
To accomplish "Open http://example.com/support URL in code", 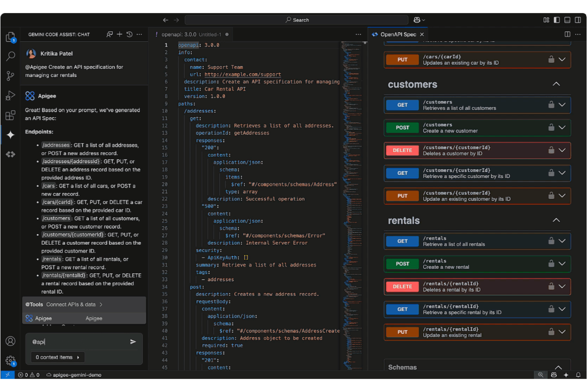I will pos(243,74).
